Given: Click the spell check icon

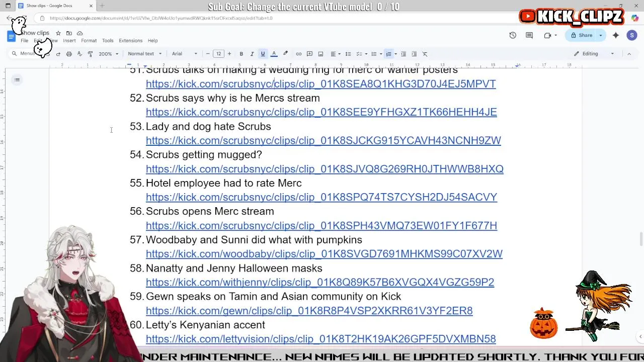Looking at the screenshot, I should pyautogui.click(x=79, y=54).
